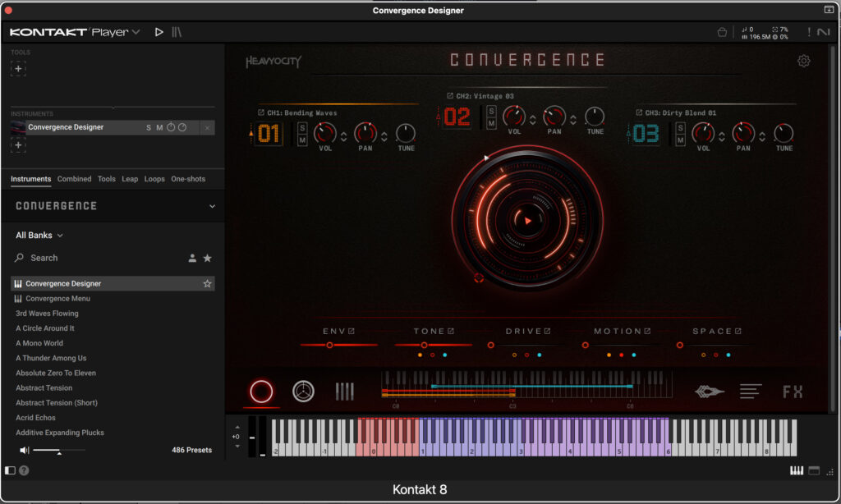The width and height of the screenshot is (841, 504).
Task: Select the circular macro wheel view icon
Action: pos(260,392)
